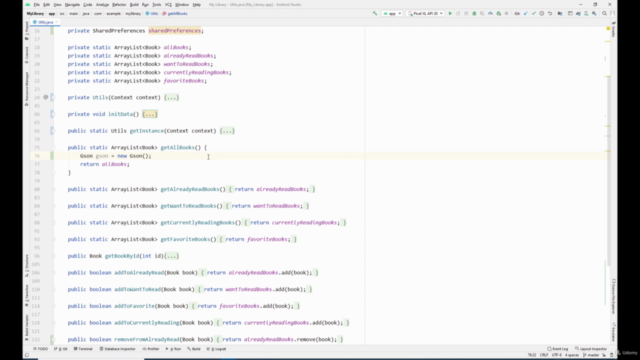
Task: Commit changes with the green checkmark icon
Action: [x=534, y=13]
